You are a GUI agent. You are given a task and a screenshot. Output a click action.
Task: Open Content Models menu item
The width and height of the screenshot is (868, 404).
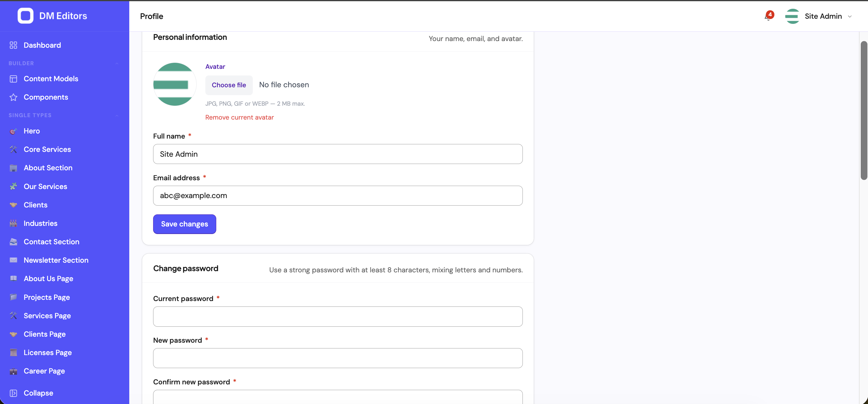[x=65, y=79]
